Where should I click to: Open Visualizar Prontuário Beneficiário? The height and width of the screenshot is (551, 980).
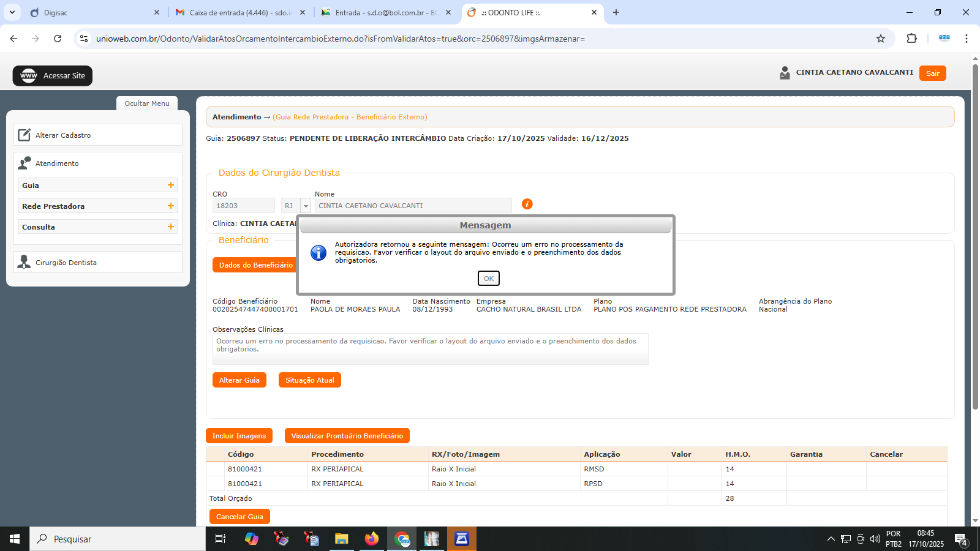(347, 436)
